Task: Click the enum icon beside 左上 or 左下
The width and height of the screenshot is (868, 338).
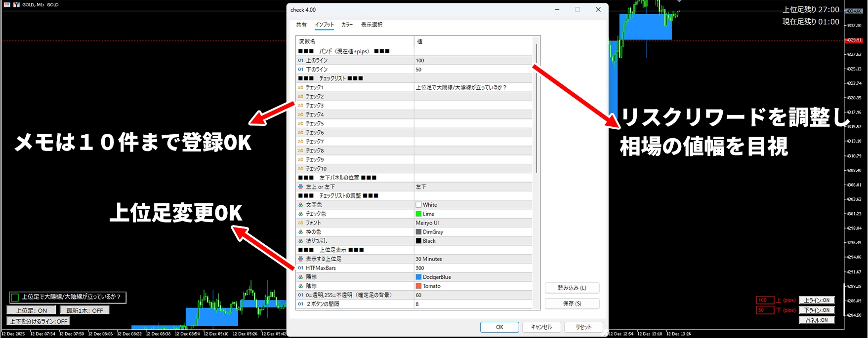Action: 300,187
